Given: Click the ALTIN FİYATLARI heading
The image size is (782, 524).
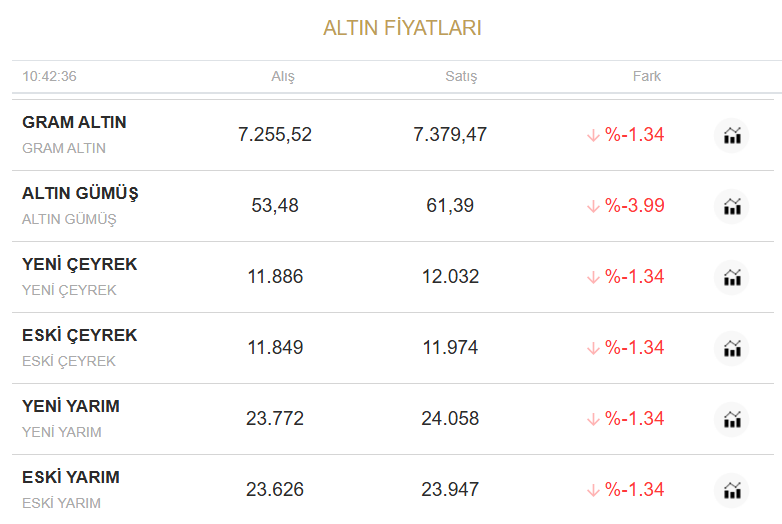Looking at the screenshot, I should coord(402,28).
